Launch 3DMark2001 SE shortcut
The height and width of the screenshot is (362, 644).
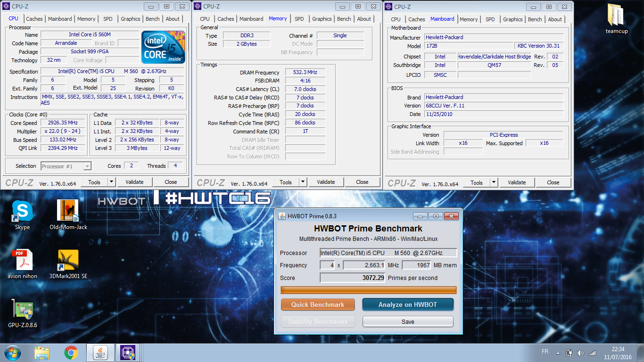[68, 264]
